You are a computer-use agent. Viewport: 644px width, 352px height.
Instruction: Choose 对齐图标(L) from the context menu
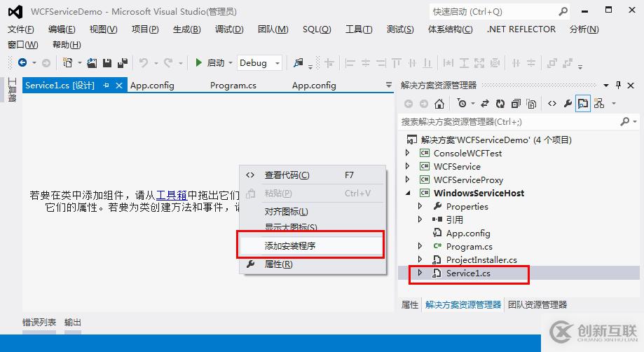pyautogui.click(x=313, y=212)
